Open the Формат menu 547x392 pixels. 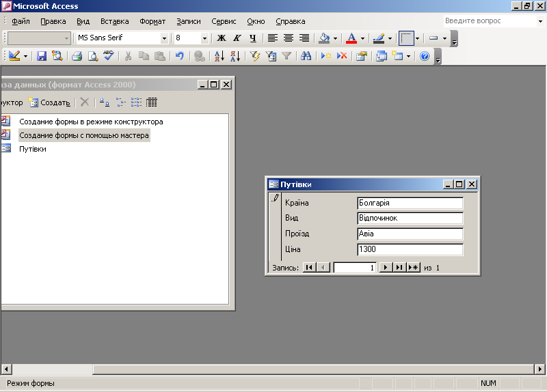pos(152,21)
